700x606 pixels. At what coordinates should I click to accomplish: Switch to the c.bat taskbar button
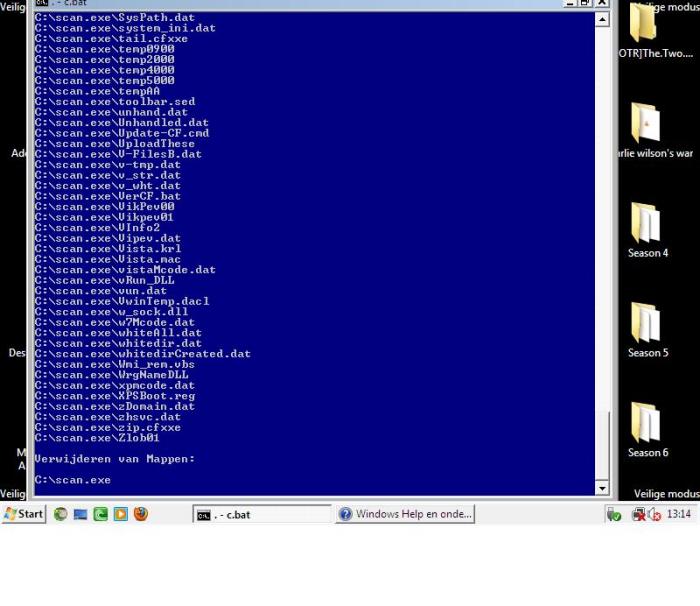point(262,514)
